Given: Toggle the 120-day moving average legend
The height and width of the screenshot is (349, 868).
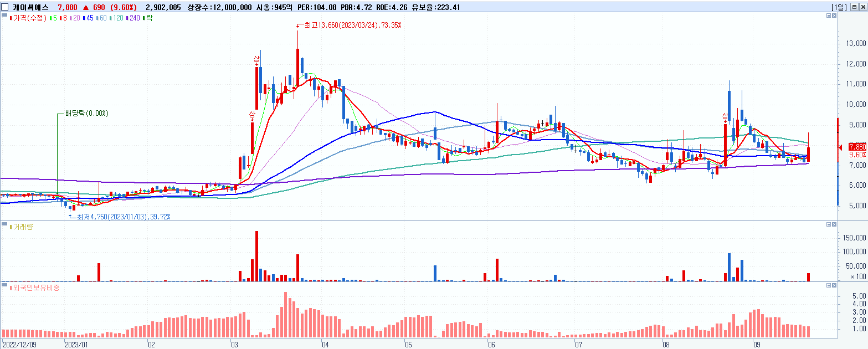Looking at the screenshot, I should click(x=117, y=18).
